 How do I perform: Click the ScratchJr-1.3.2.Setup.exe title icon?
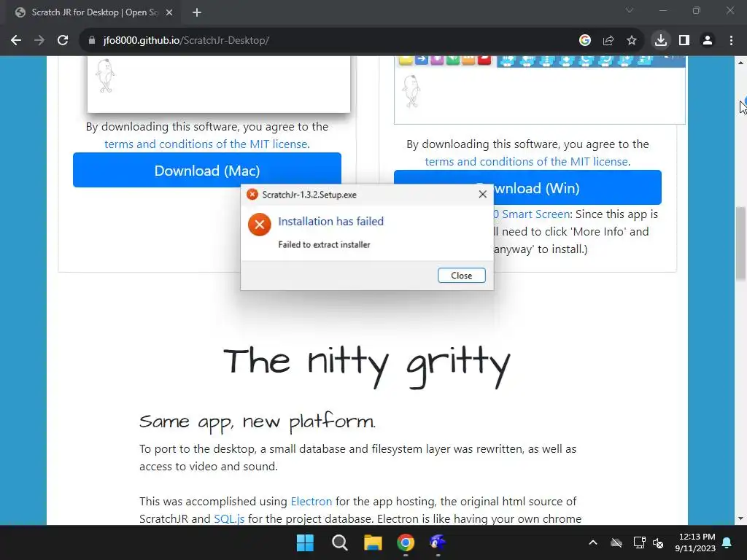pos(252,194)
